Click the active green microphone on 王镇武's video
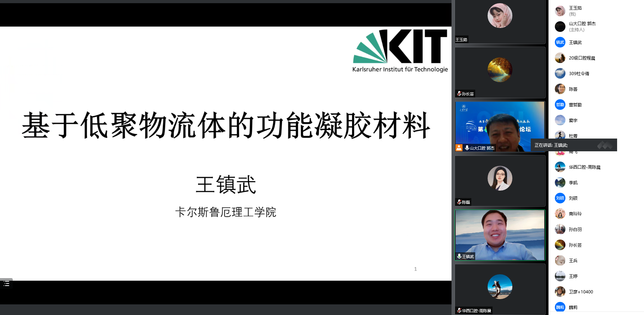The height and width of the screenshot is (315, 644). click(459, 256)
